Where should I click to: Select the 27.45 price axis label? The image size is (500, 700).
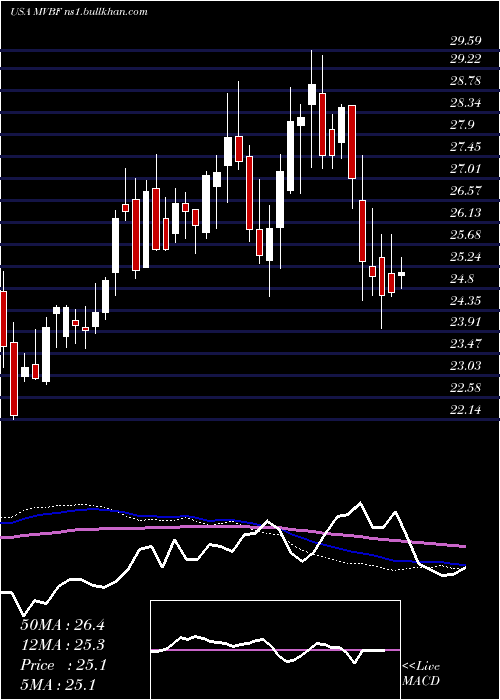(x=466, y=146)
